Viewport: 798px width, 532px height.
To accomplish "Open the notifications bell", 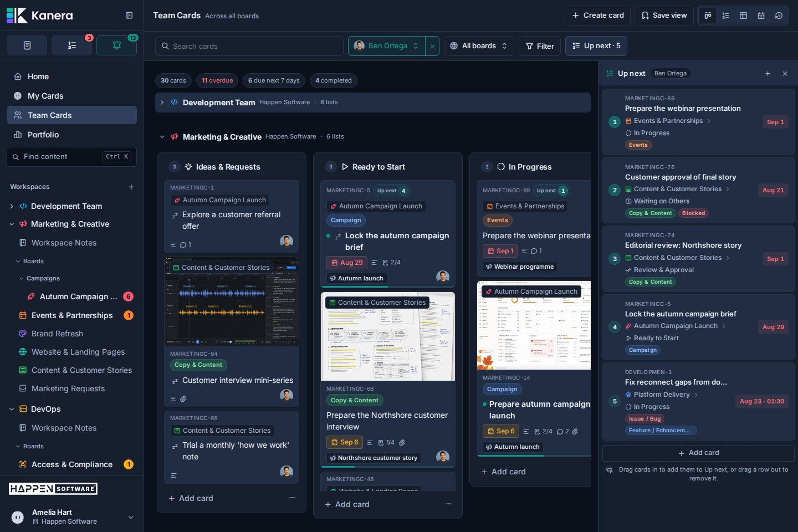I will pos(116,45).
